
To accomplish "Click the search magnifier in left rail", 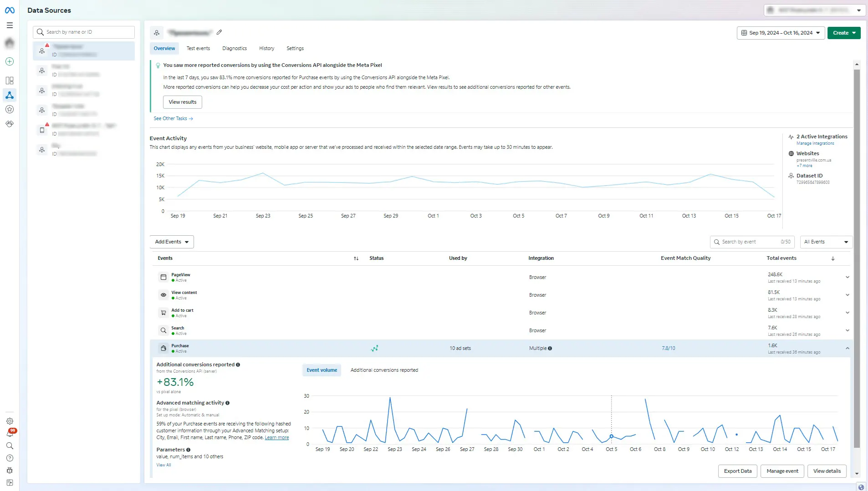I will [x=10, y=446].
